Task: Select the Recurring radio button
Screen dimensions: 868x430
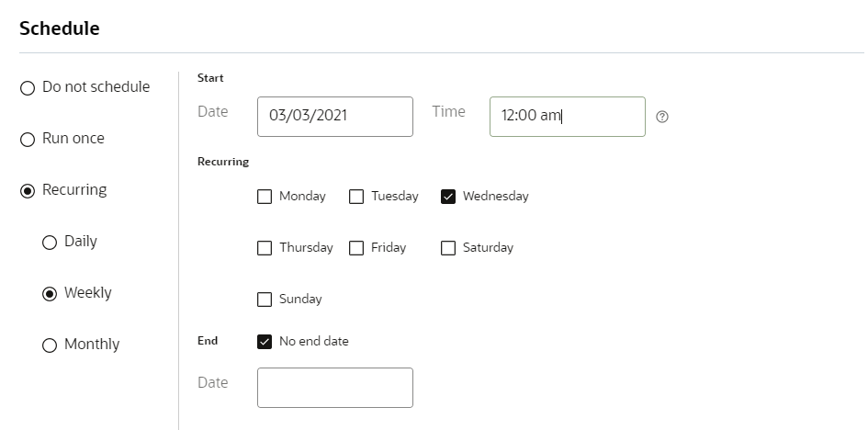Action: 28,190
